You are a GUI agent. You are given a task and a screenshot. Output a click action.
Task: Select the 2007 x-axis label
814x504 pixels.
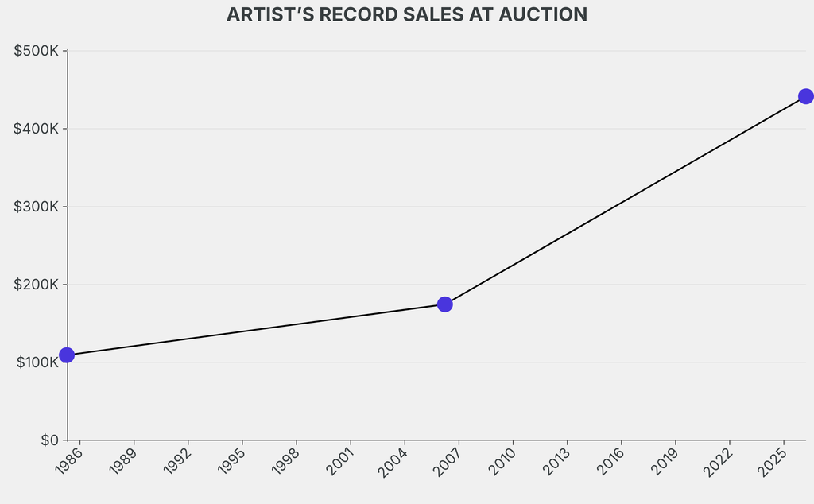448,462
